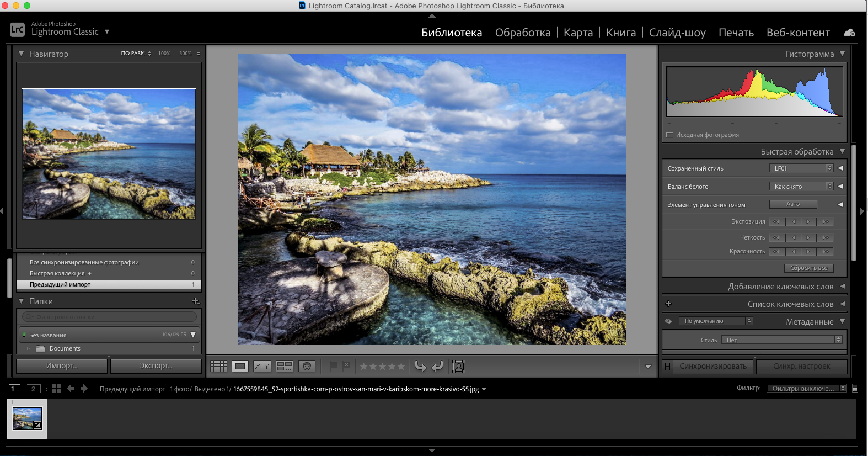Switch to the Обработка module
The height and width of the screenshot is (456, 868).
click(x=522, y=33)
